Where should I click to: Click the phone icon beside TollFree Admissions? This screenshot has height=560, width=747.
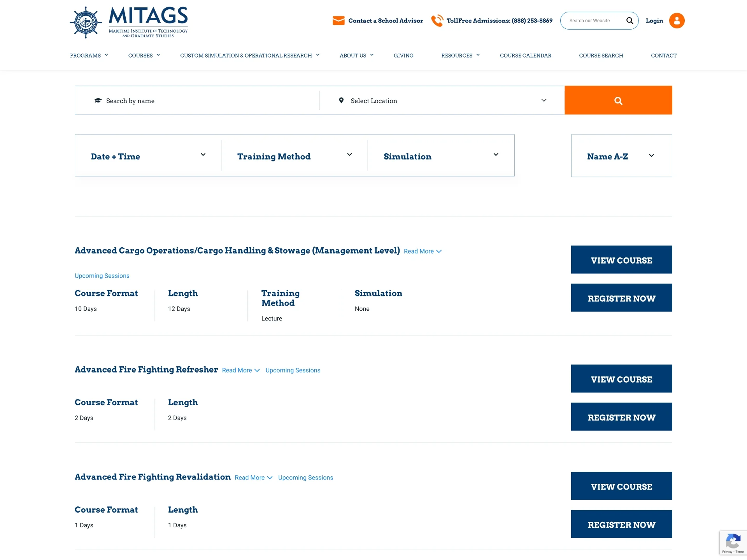437,20
